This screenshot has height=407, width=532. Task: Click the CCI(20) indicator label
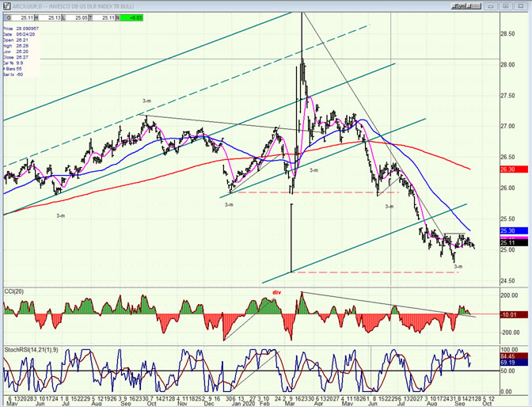tap(13, 292)
